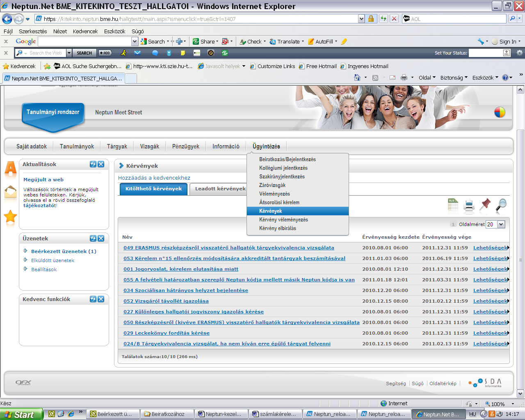The image size is (525, 420).
Task: Open the Biztonság dropdown menu in IE
Action: coord(454,78)
